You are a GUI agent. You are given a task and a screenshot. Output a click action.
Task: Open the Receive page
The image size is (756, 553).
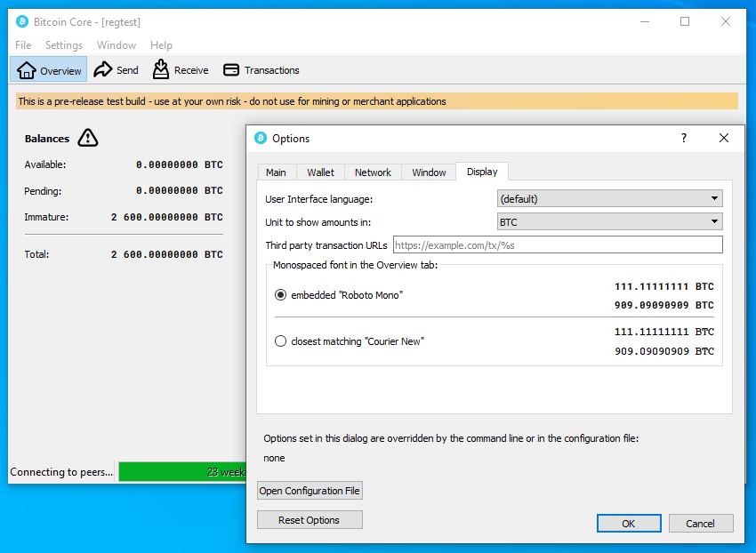click(181, 70)
